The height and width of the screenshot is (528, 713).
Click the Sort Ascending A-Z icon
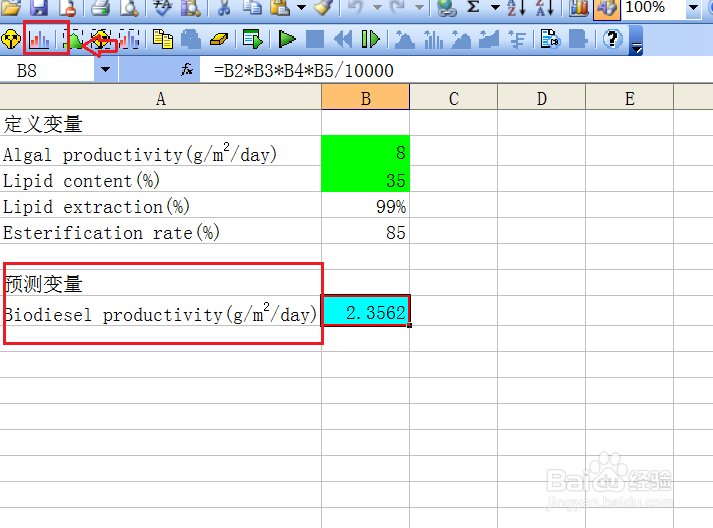[x=517, y=7]
